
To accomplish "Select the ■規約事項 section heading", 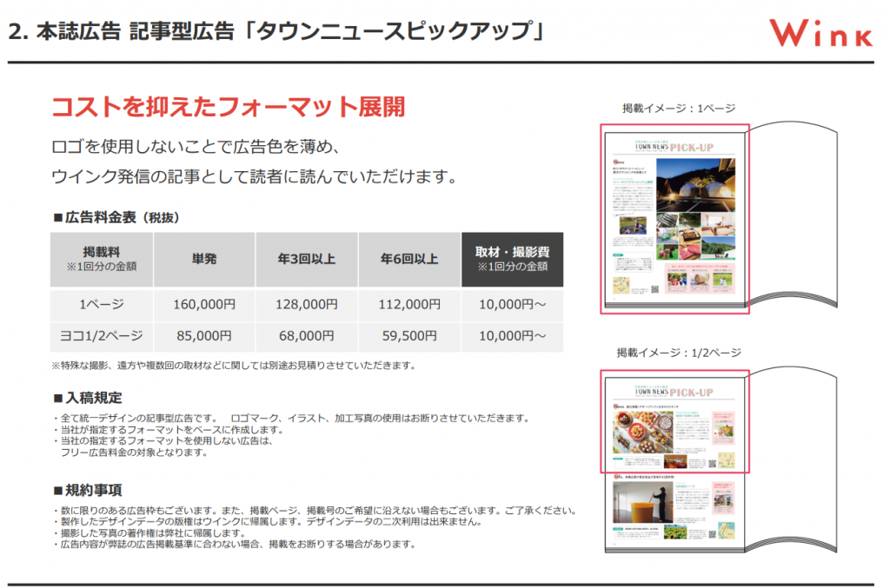I will click(x=87, y=490).
